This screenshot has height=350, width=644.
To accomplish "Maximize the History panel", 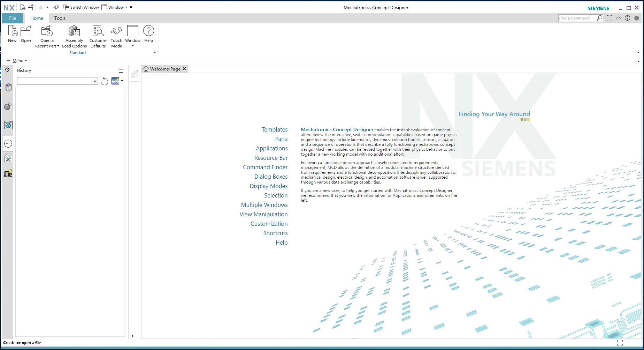I will (121, 70).
